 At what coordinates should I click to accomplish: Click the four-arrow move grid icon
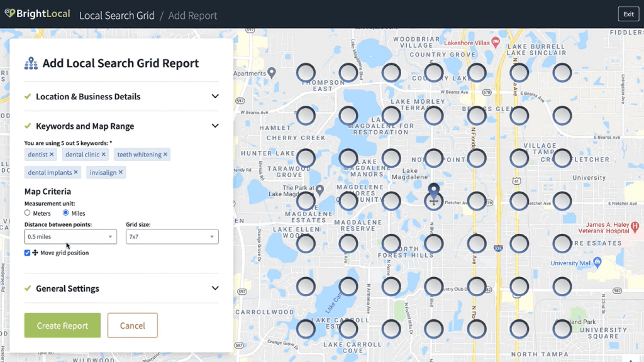click(35, 253)
